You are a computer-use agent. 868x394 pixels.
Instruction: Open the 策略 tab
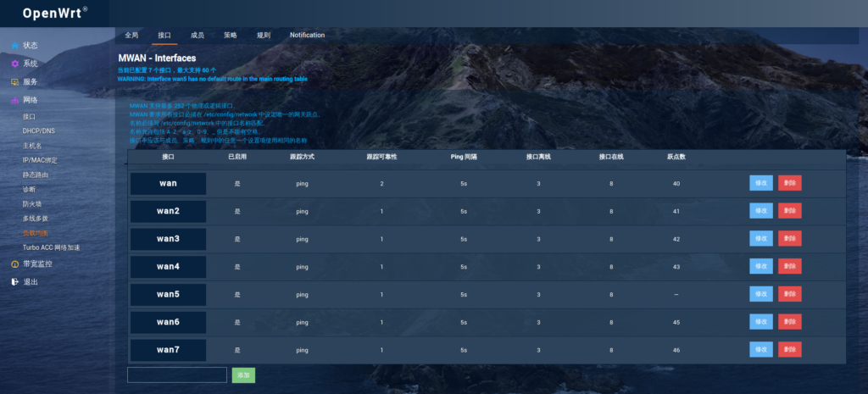[x=231, y=36]
